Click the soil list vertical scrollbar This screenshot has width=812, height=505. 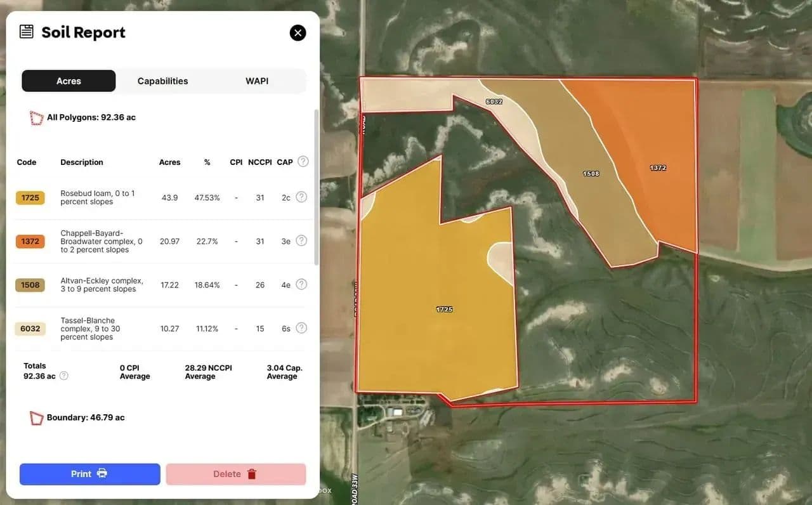(316, 187)
